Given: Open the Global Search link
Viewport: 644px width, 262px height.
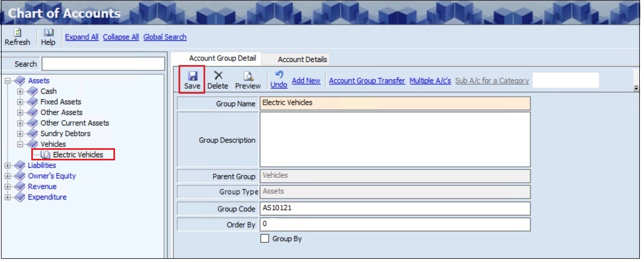Looking at the screenshot, I should [165, 37].
